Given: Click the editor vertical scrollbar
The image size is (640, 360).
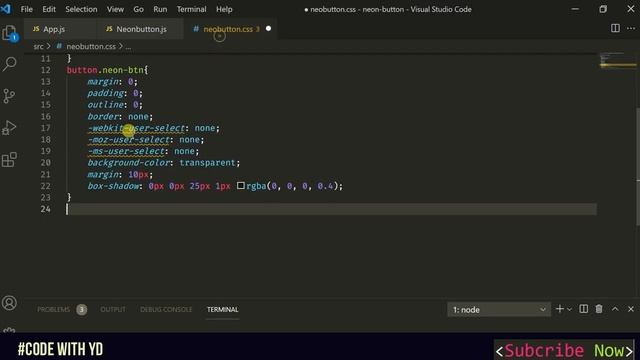Looking at the screenshot, I should (x=638, y=167).
